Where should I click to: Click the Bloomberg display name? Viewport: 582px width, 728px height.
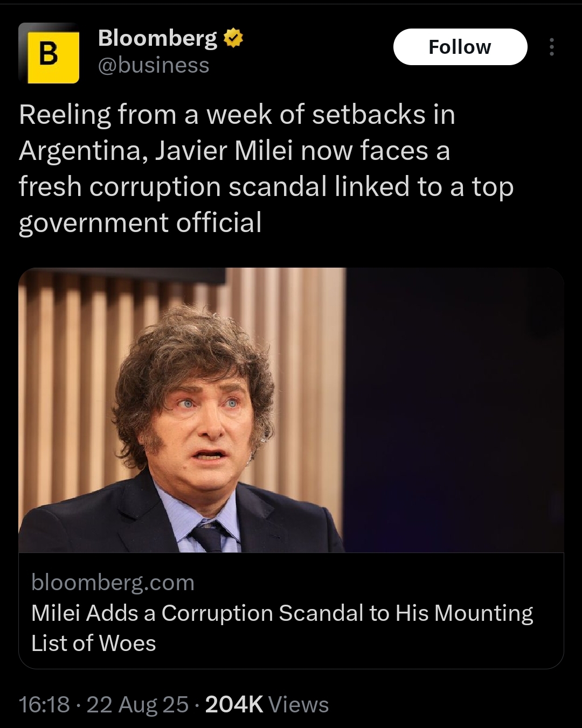pos(157,38)
